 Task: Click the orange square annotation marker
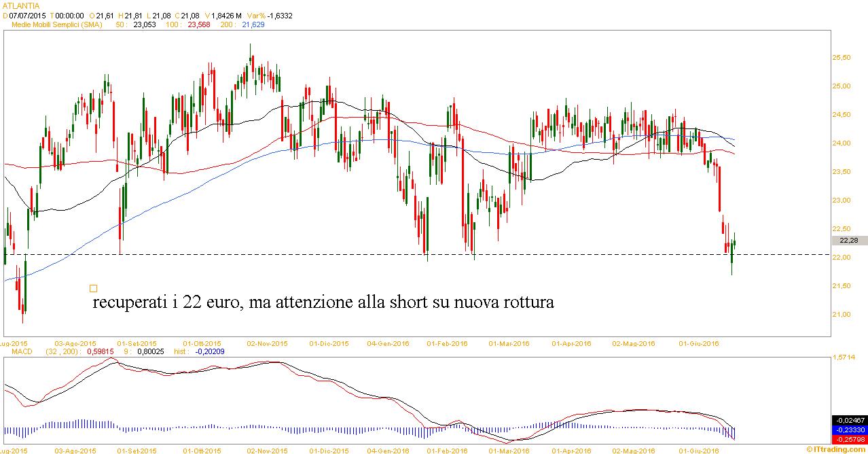[x=94, y=288]
